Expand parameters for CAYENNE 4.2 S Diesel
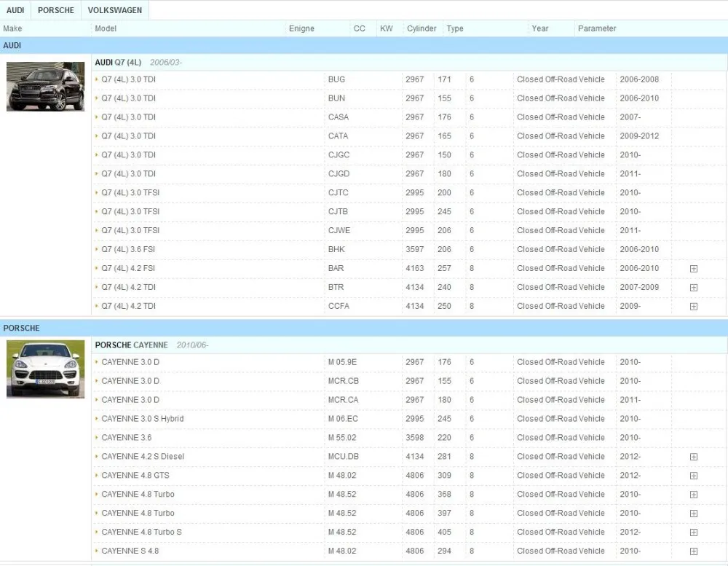 coord(694,457)
